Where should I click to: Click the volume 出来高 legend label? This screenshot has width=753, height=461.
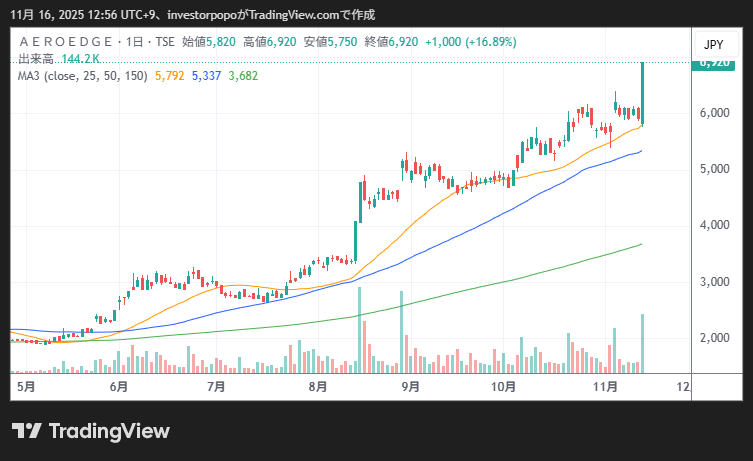pos(36,60)
